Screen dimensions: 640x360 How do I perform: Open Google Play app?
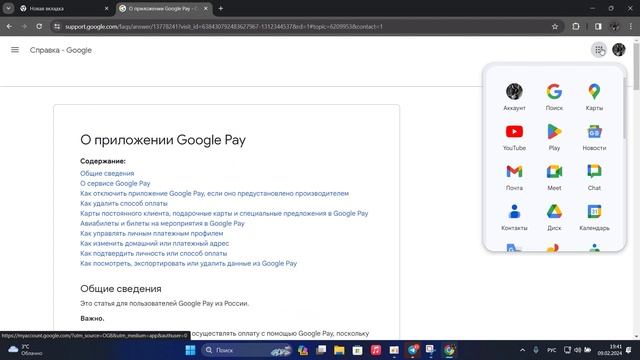[554, 137]
